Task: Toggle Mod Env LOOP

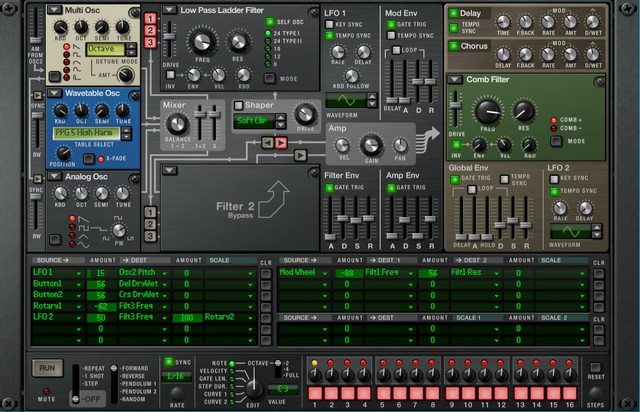Action: [x=396, y=50]
